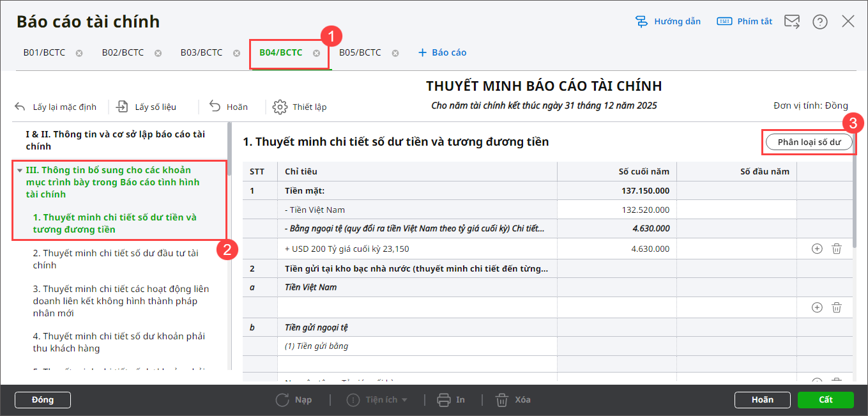Click the Xóa trash icon in bottom bar
Image resolution: width=868 pixels, height=416 pixels.
tap(503, 400)
